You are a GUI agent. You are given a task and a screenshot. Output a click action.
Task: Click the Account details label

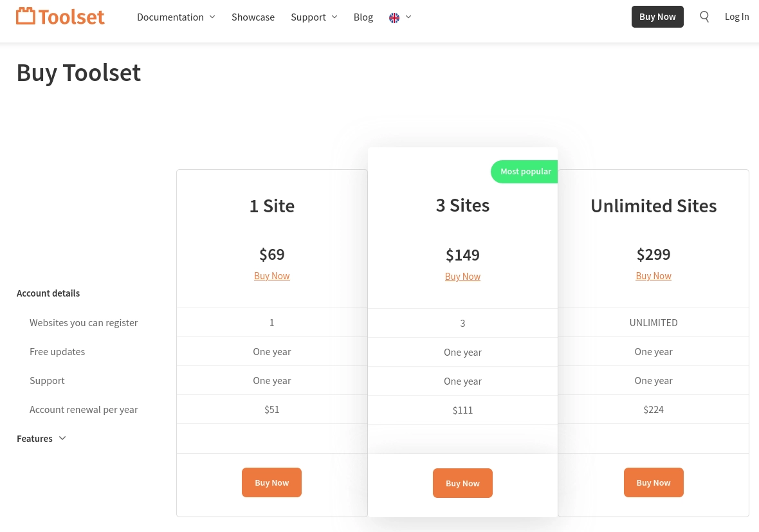48,293
